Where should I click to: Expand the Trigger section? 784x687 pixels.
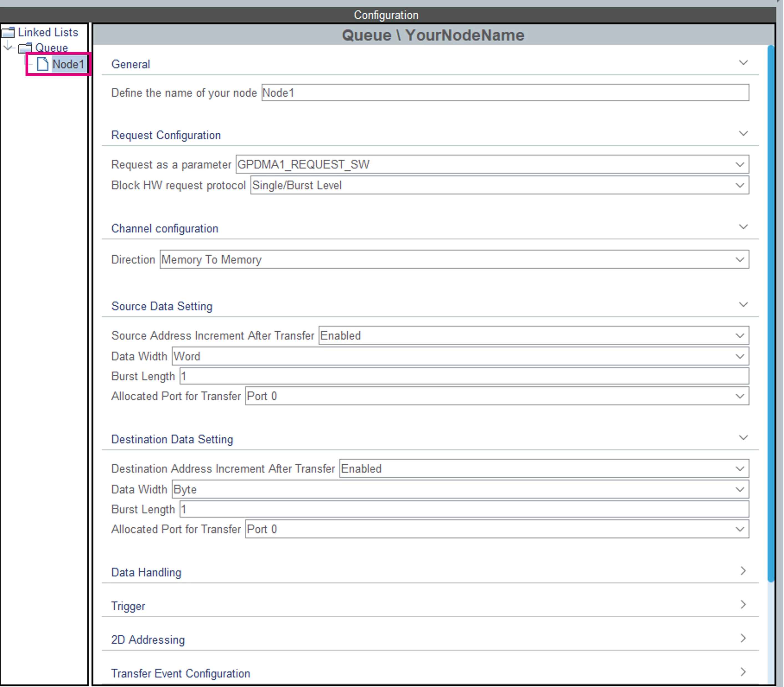click(743, 604)
